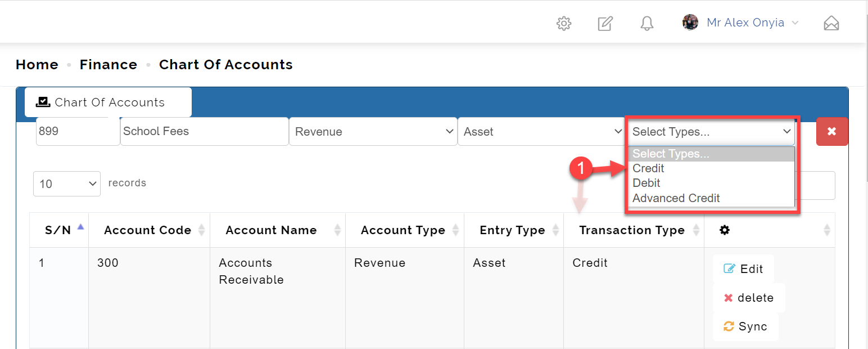Open the Asset entry type dropdown
Screen dimensions: 868x349
(x=541, y=131)
